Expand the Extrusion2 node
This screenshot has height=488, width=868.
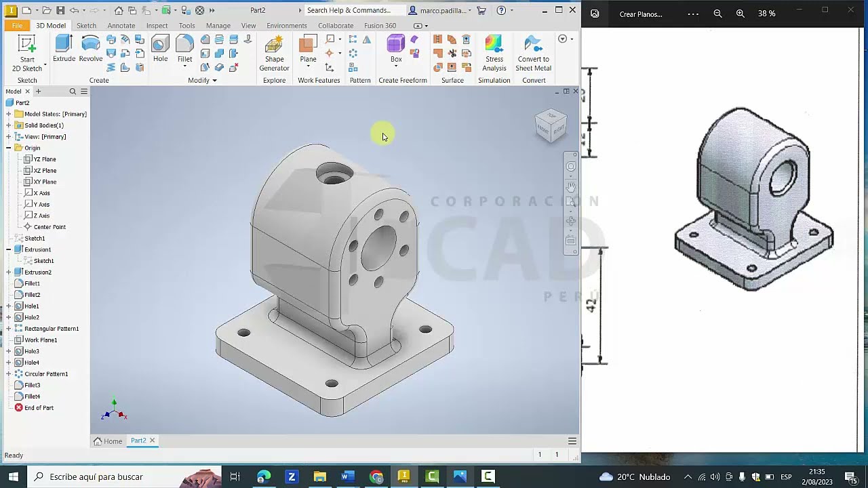pos(9,272)
